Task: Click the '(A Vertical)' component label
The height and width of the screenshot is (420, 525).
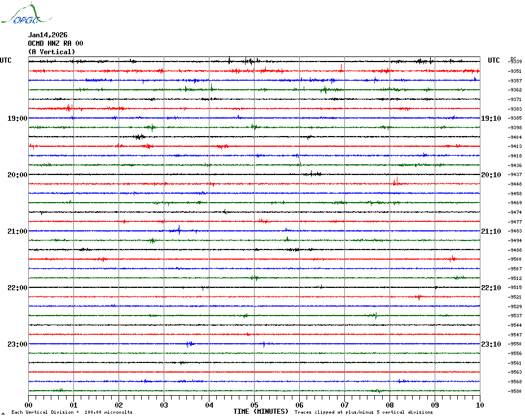Action: 51,51
